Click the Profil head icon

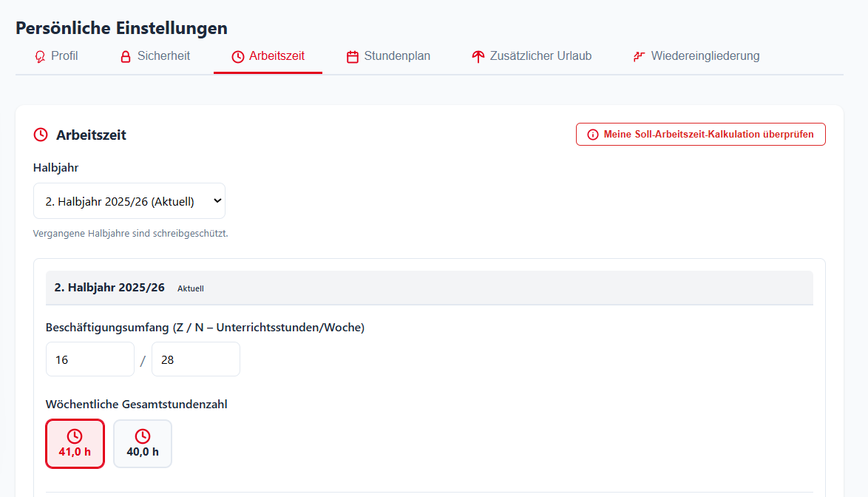click(x=40, y=56)
